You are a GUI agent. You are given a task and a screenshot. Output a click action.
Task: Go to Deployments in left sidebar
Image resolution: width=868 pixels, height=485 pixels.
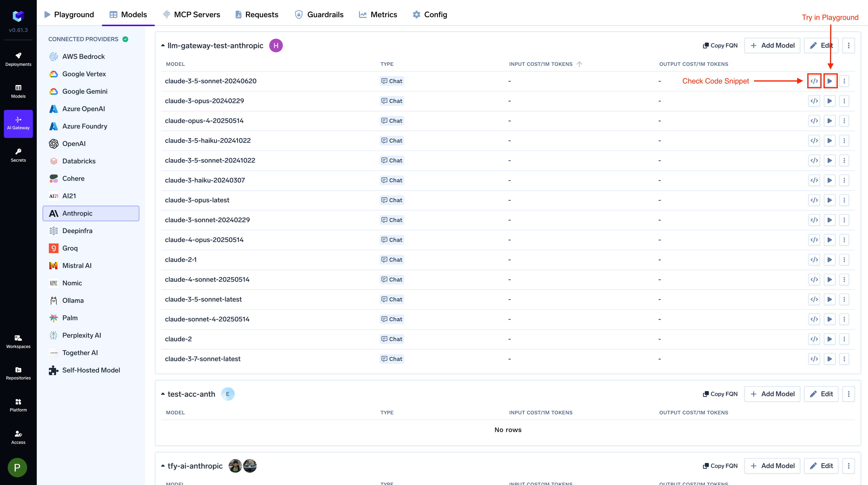[x=18, y=59]
